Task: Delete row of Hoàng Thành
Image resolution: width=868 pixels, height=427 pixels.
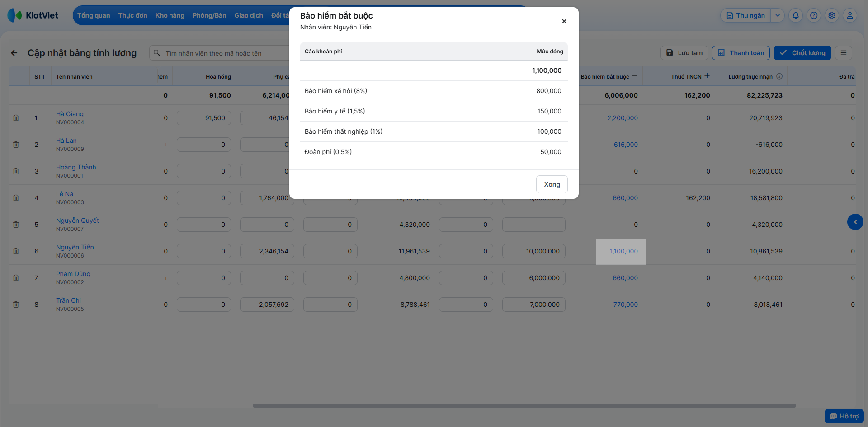Action: coord(16,171)
